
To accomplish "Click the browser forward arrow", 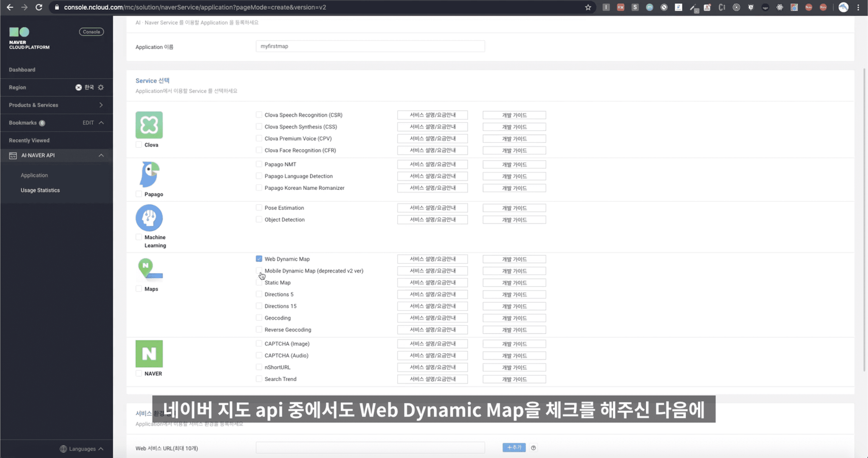I will (24, 7).
